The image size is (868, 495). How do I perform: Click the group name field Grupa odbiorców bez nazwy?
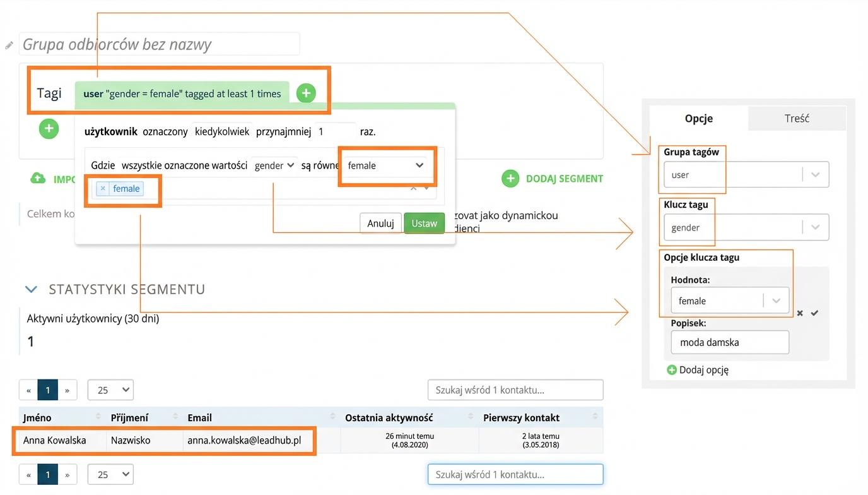click(159, 44)
